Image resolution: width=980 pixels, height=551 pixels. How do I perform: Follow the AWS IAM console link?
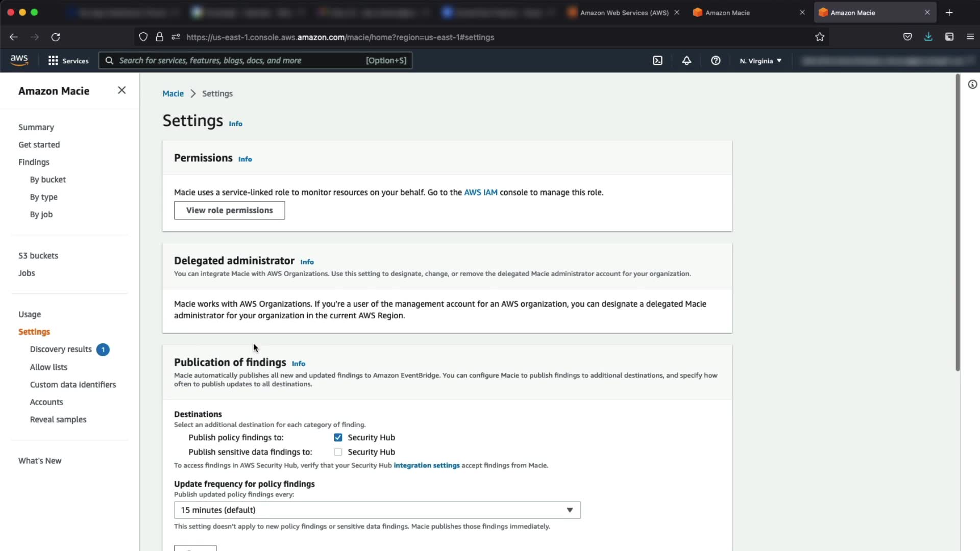point(480,192)
